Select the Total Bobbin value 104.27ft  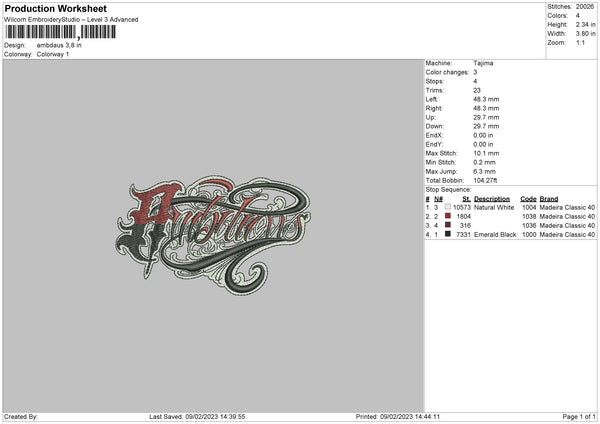pyautogui.click(x=489, y=180)
